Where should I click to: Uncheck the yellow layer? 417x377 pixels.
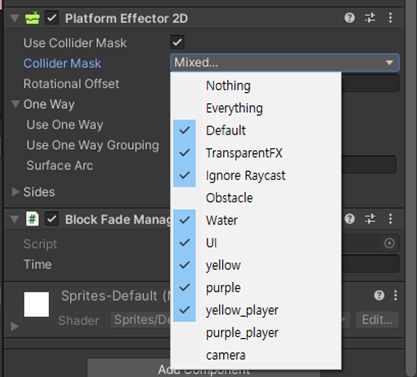coord(256,265)
